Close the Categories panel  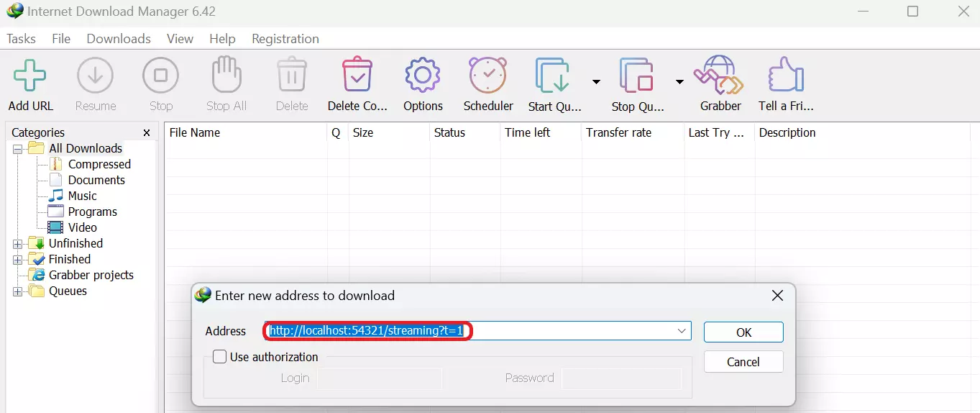tap(147, 133)
